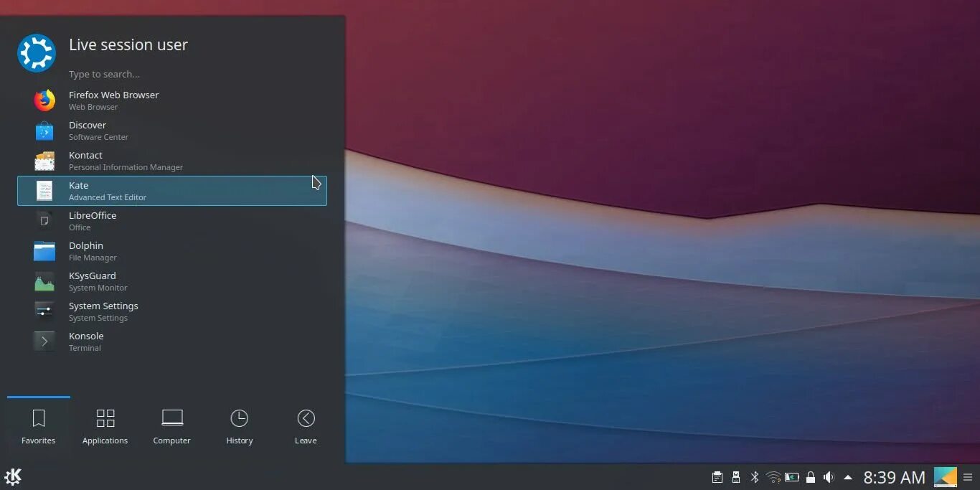Open the removable devices tray icon
The height and width of the screenshot is (490, 980).
click(735, 477)
